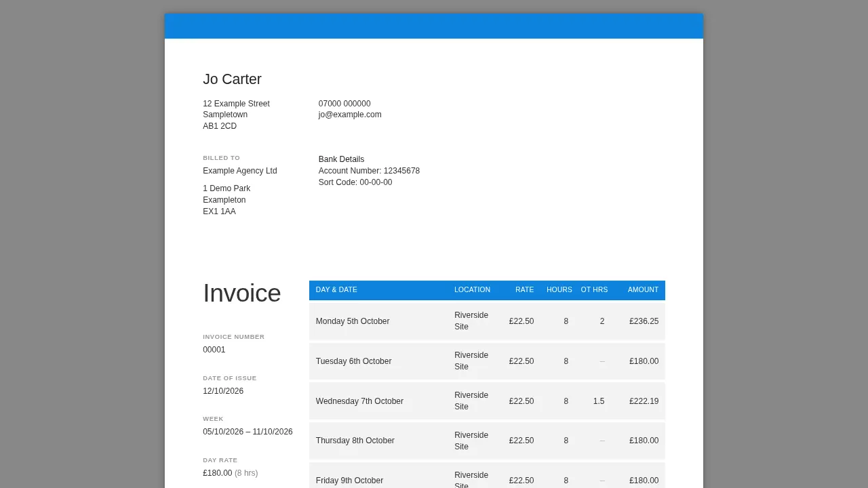Select Sort Code: 00-00-00 line

pos(355,182)
